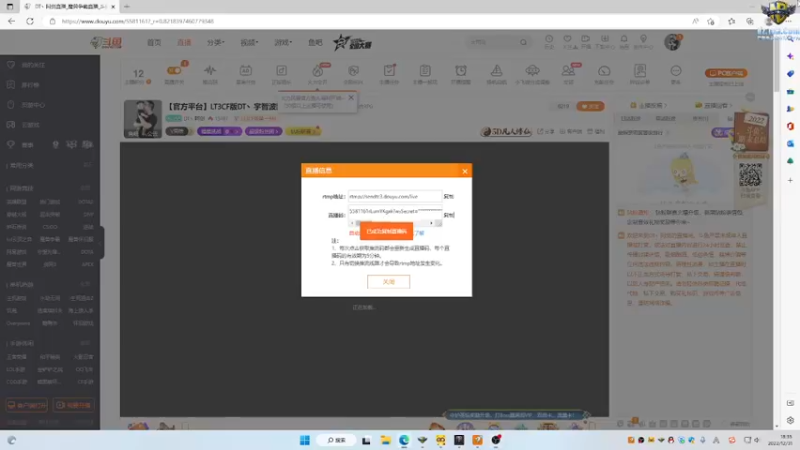Click the rtmp address input field
The image size is (800, 450).
point(395,196)
